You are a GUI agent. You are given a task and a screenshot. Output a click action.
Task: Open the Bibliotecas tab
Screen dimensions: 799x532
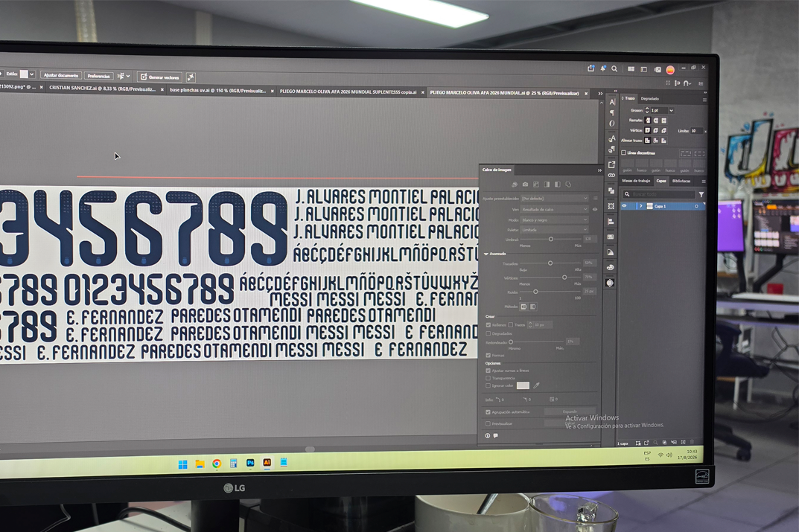coord(681,182)
